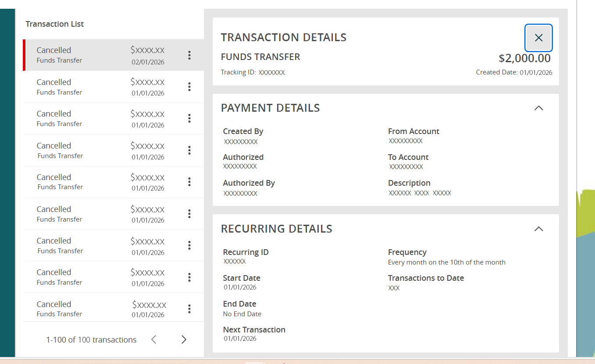
Task: Select the sixth Cancelled Funds Transfer row
Action: click(x=101, y=214)
